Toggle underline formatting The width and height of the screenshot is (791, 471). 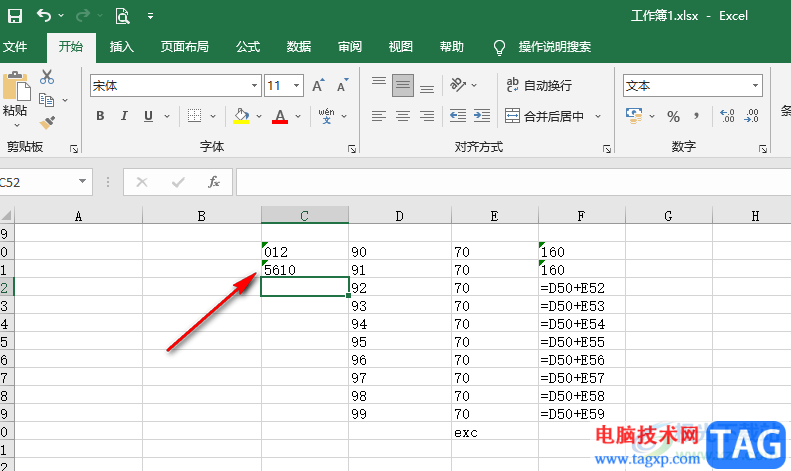click(148, 116)
